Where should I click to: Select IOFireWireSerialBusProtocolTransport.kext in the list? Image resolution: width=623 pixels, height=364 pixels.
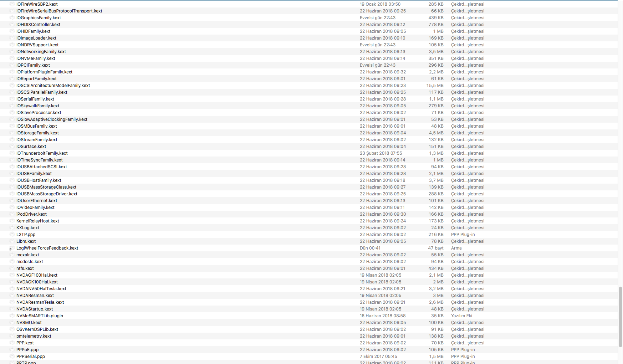click(59, 11)
